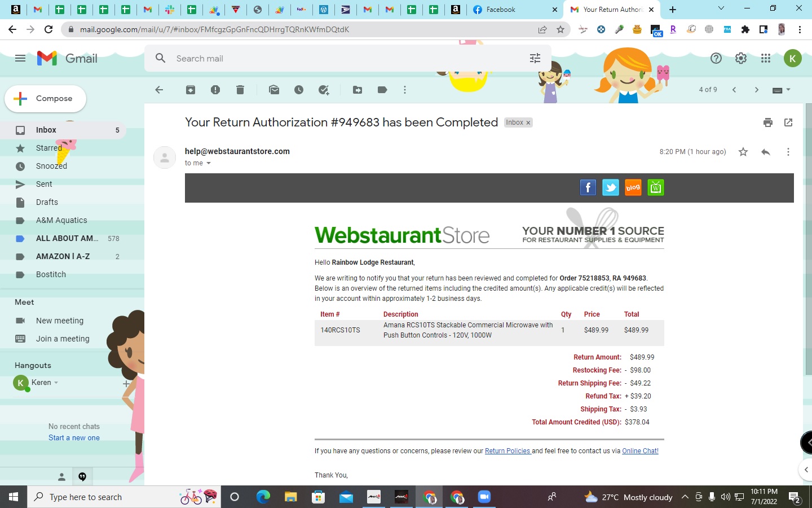This screenshot has width=812, height=508.
Task: Click the green WebstaurantStore icon in the banner
Action: (656, 187)
